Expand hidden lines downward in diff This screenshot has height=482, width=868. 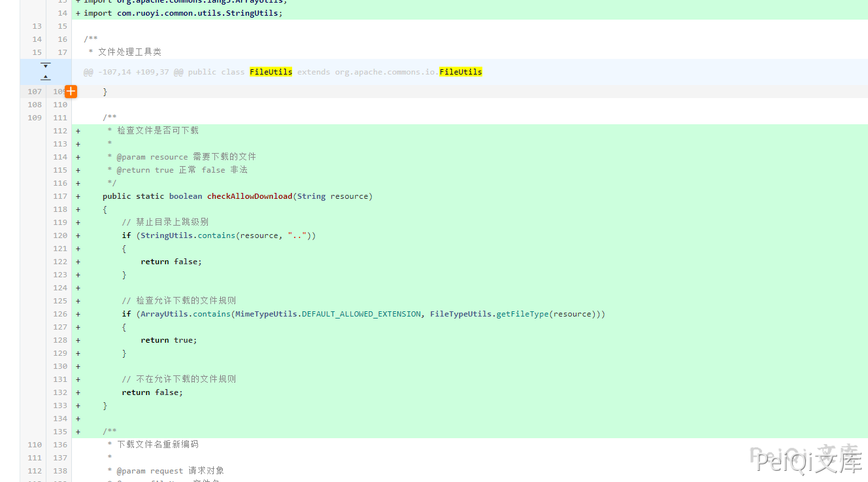tap(45, 65)
